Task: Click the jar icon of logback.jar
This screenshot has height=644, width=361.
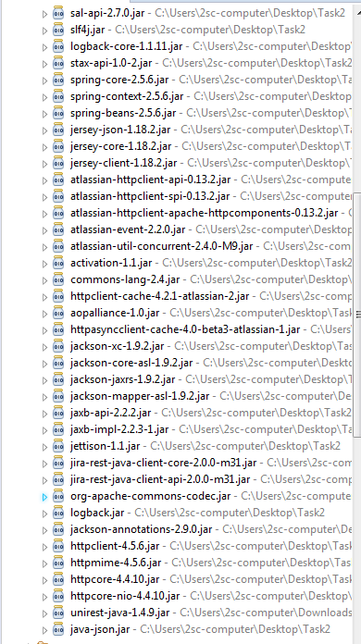Action: coord(58,513)
